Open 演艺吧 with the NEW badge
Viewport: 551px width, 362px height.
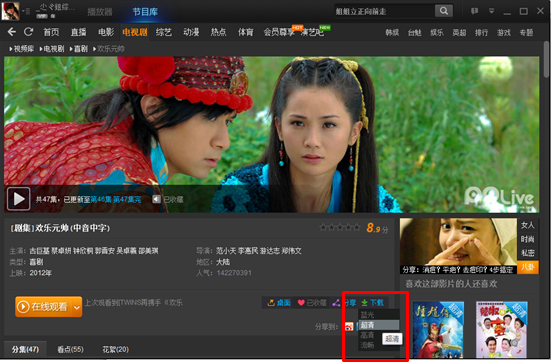[312, 32]
